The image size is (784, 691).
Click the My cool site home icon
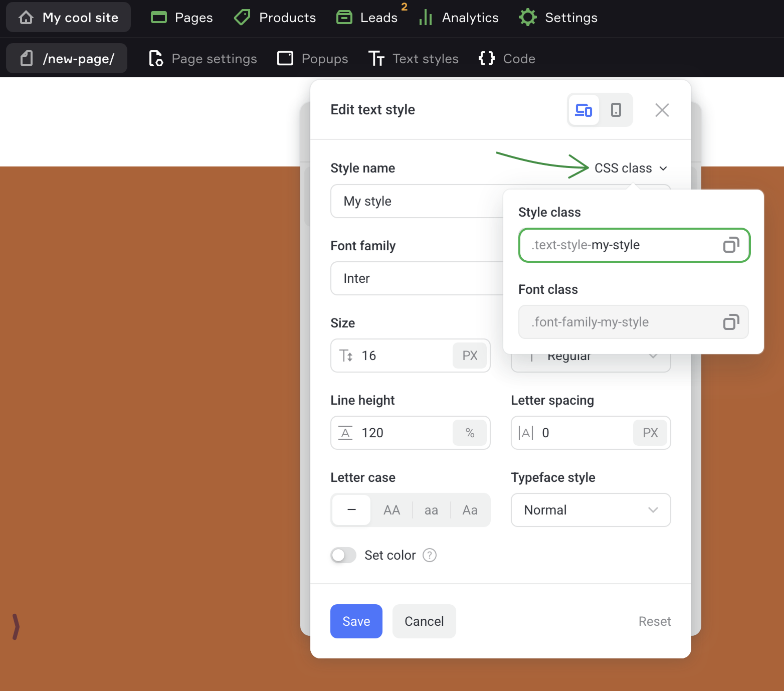coord(26,18)
